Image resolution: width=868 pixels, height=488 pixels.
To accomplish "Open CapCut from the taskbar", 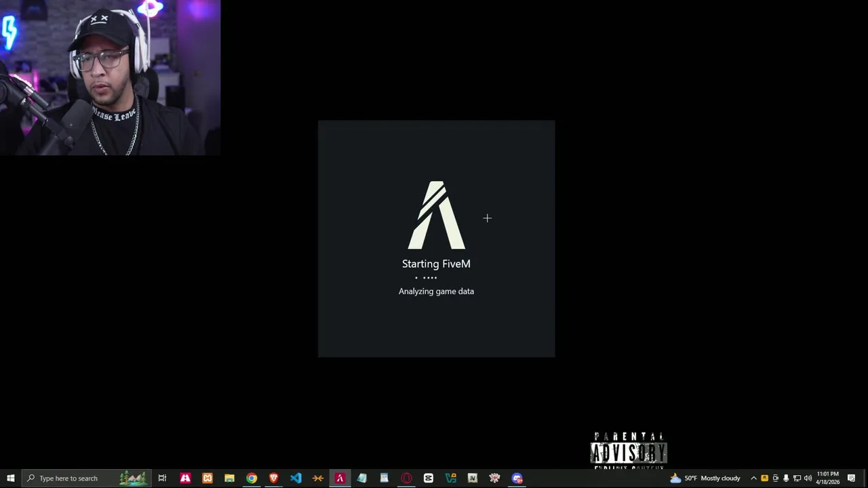I will [x=429, y=478].
